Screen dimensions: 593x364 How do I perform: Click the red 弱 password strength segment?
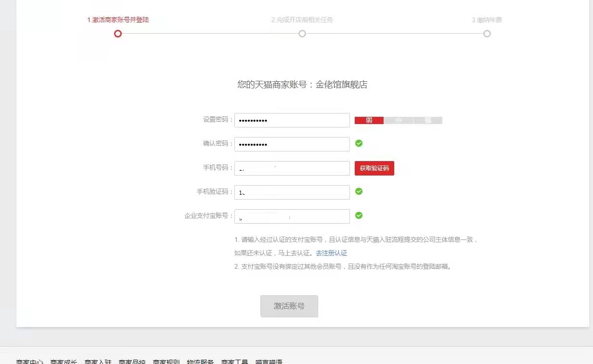click(x=369, y=120)
